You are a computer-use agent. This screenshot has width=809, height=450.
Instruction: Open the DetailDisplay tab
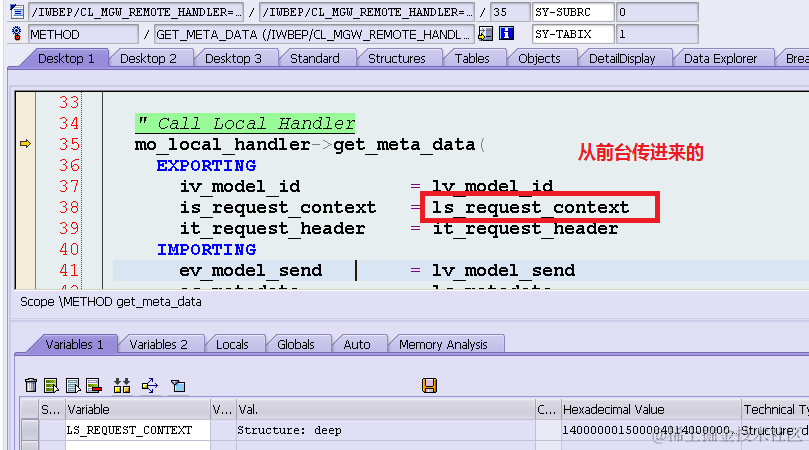click(x=622, y=58)
